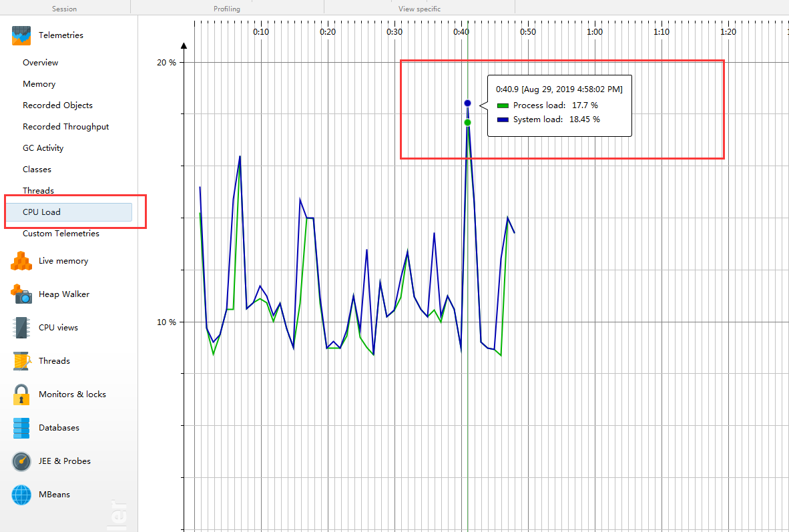This screenshot has height=532, width=789.
Task: Open the Session toolbar section
Action: tap(64, 8)
